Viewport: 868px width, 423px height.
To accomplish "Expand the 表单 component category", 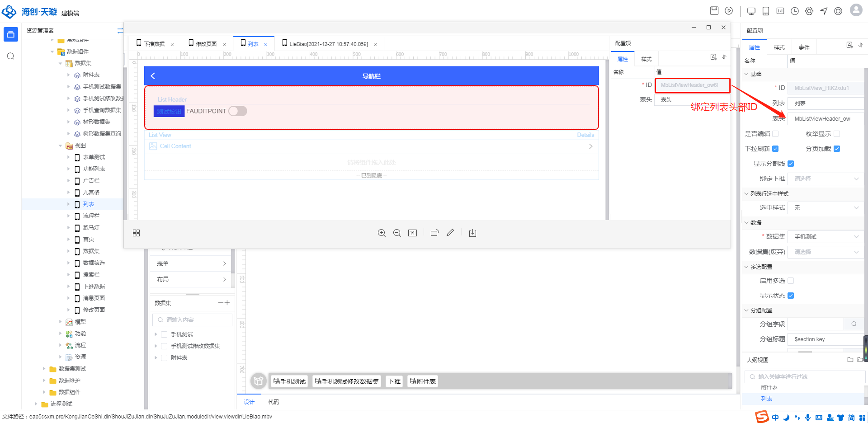I will (191, 263).
